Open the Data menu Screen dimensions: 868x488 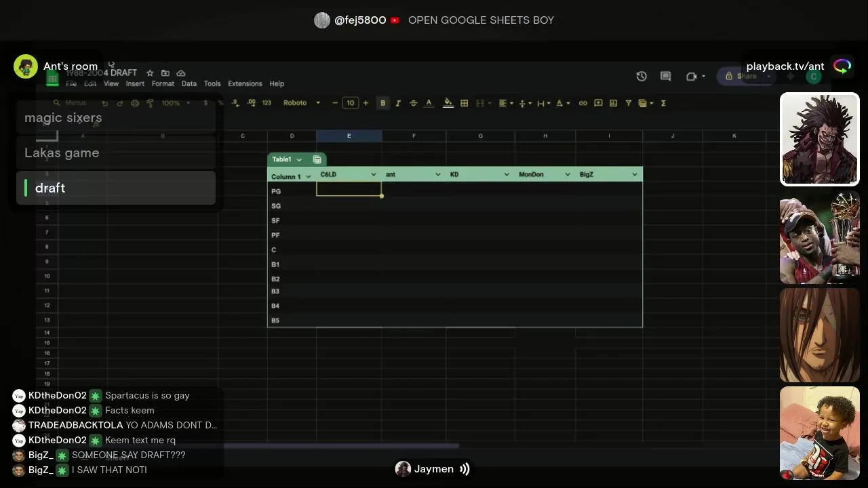[189, 84]
